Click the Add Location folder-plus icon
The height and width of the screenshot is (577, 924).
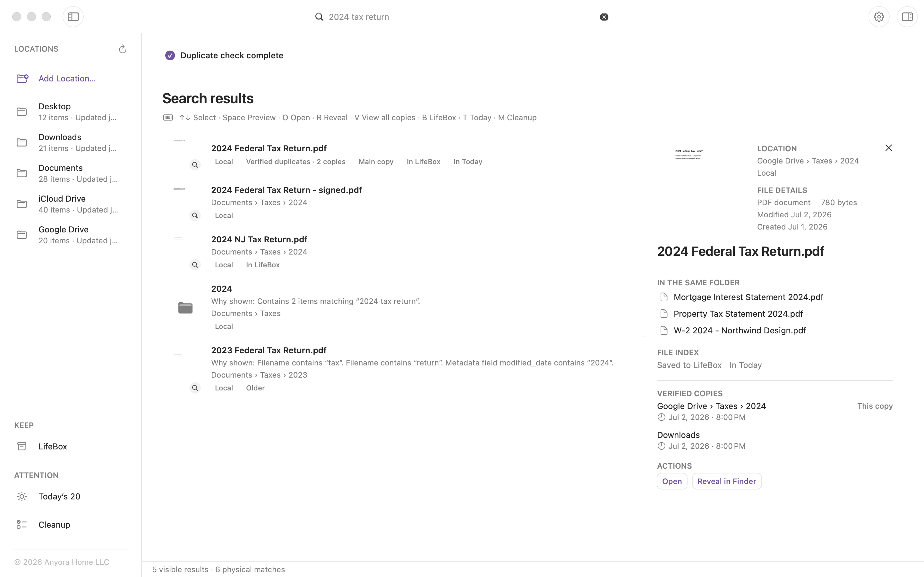pos(22,78)
